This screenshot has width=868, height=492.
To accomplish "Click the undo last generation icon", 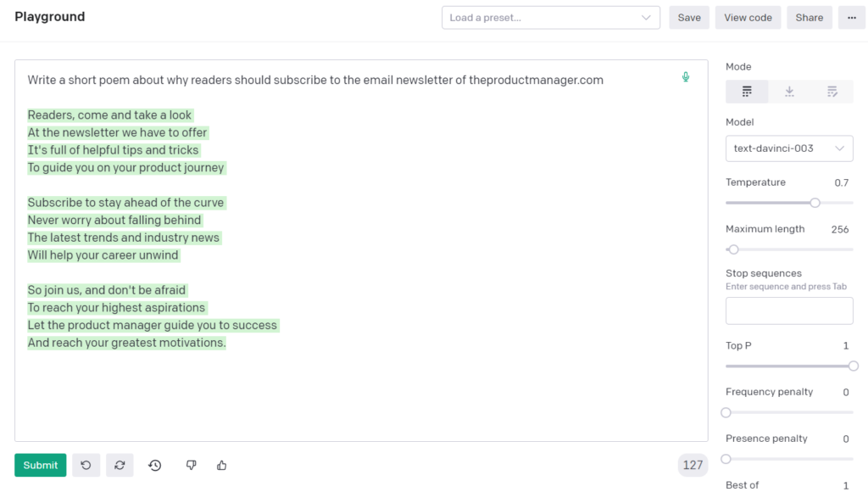I will click(x=86, y=466).
